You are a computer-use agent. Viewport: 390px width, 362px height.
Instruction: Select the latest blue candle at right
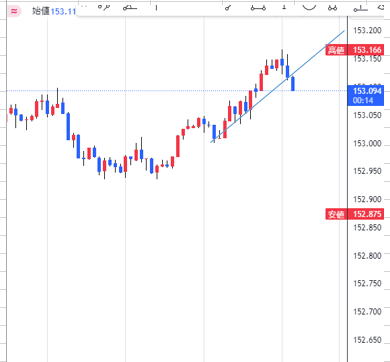tap(293, 84)
